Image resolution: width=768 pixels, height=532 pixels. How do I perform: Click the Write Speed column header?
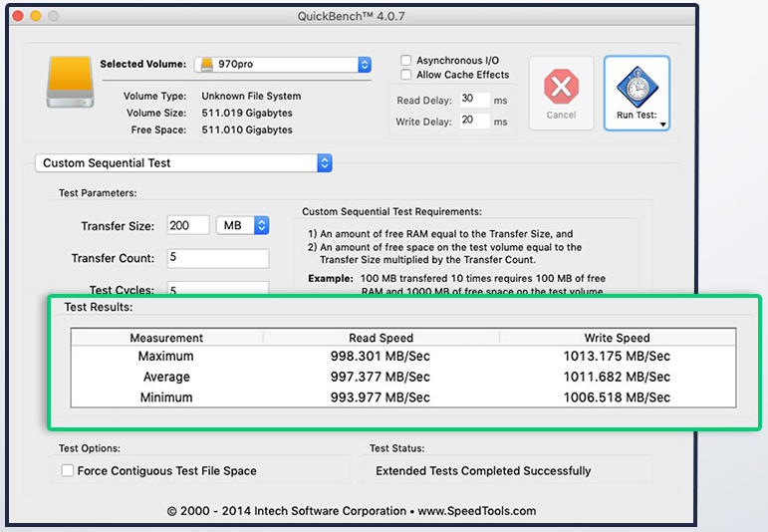coord(617,338)
